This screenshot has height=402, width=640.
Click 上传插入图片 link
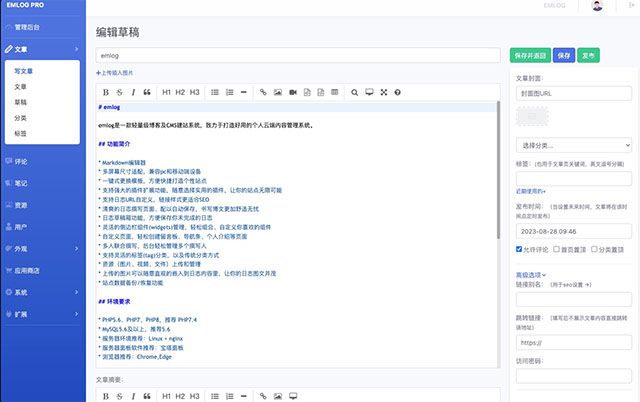point(114,73)
